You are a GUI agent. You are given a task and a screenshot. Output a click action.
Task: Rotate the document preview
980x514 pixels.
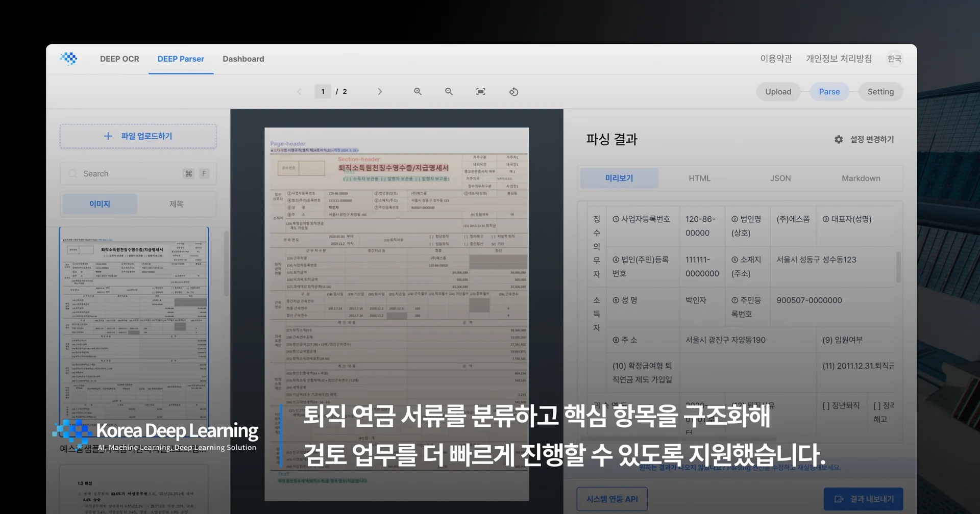pos(513,92)
